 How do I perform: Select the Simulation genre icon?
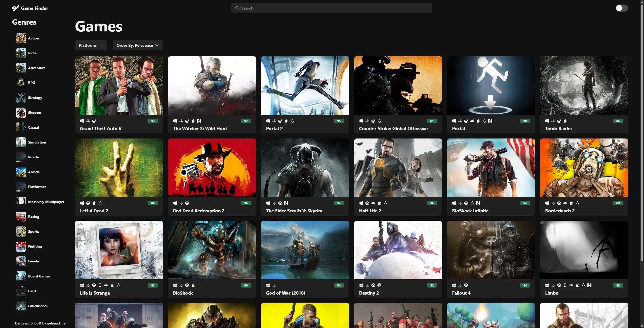coord(21,142)
